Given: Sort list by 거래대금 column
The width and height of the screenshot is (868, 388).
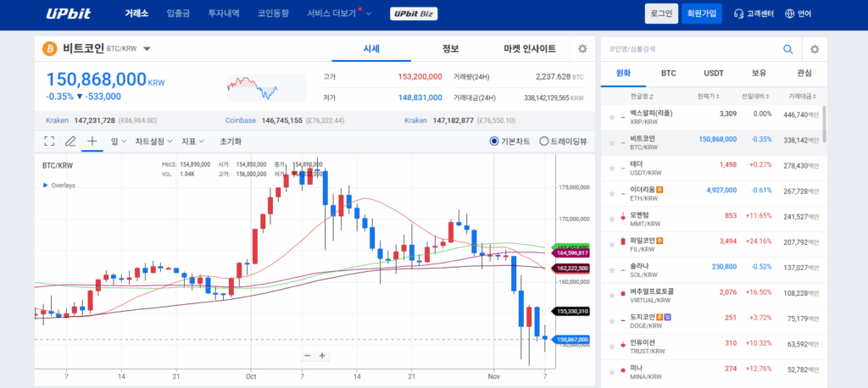Looking at the screenshot, I should (802, 97).
